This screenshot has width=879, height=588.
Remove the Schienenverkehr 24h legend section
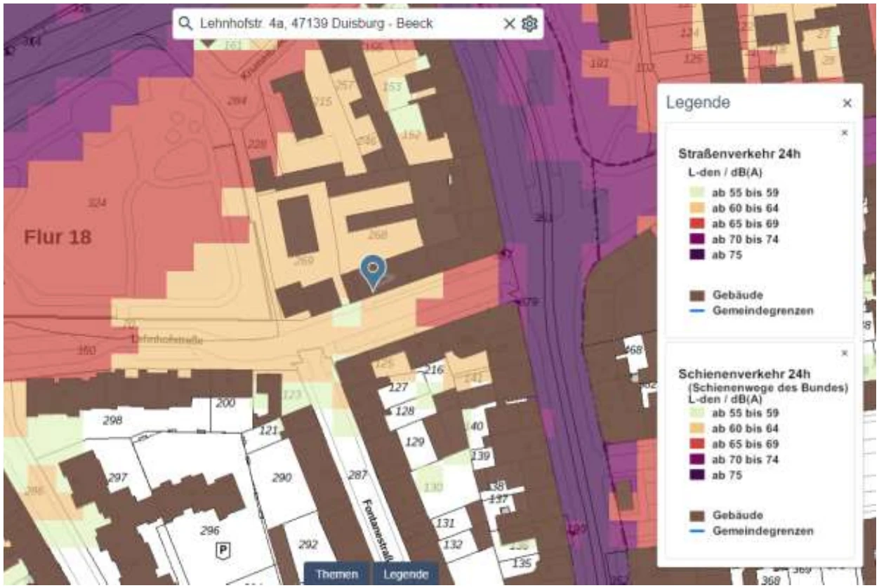pyautogui.click(x=844, y=353)
